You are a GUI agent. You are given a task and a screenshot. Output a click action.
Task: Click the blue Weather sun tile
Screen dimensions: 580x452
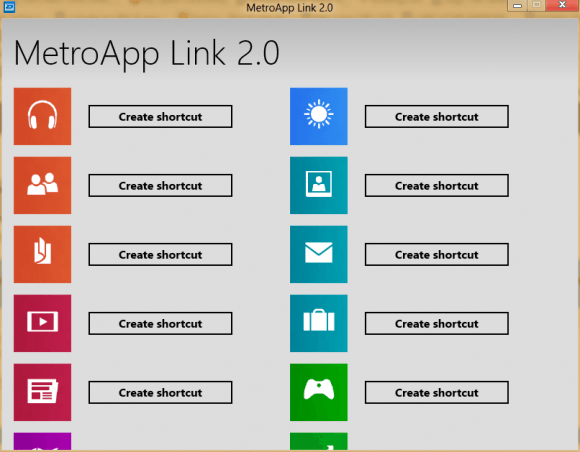[x=318, y=116]
